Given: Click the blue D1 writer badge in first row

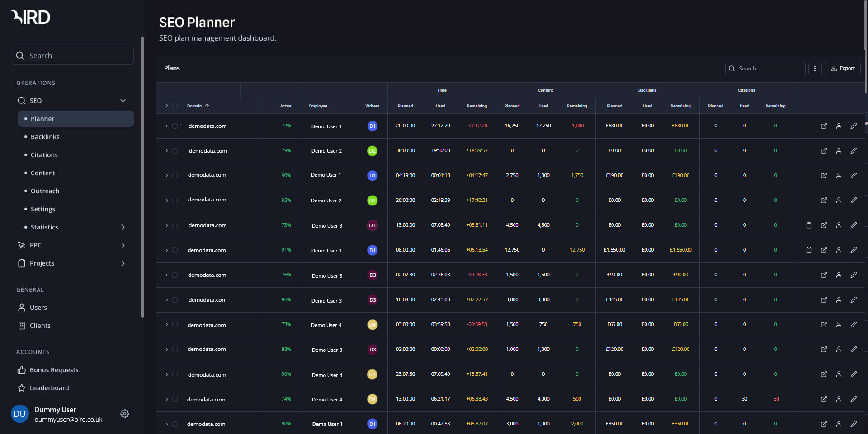Looking at the screenshot, I should 372,126.
